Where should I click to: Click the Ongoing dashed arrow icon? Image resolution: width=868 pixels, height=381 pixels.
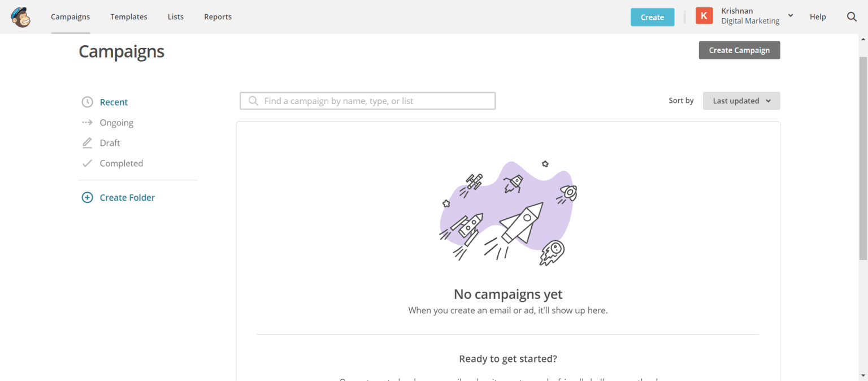tap(87, 123)
